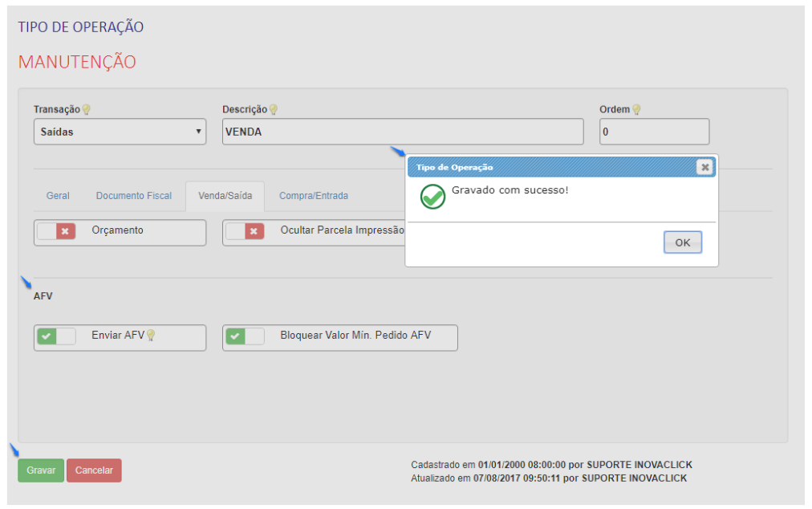Click the green Gravar button
812x509 pixels.
[x=40, y=470]
